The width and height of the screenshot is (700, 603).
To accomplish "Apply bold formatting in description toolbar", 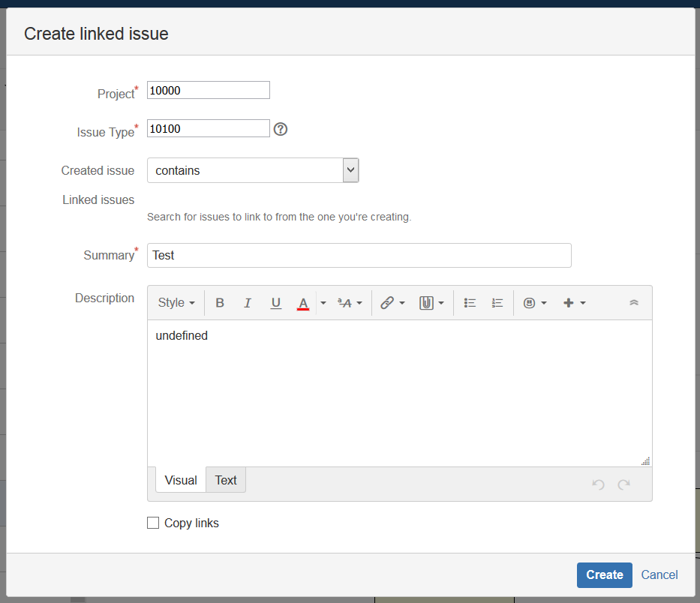I will coord(220,303).
